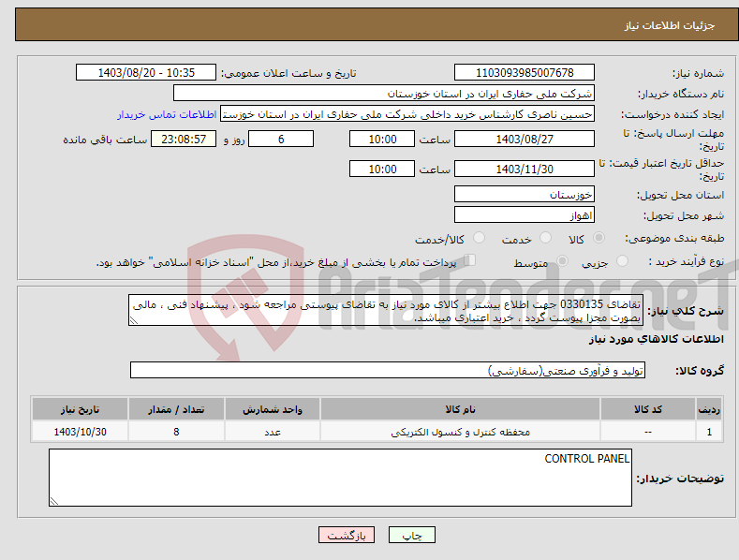The width and height of the screenshot is (739, 560).
Task: Toggle the اسناد خزانه اسلامی payment checkbox
Action: coord(470,259)
